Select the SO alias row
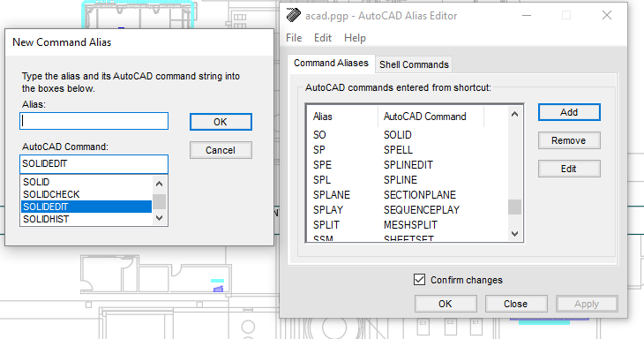 pyautogui.click(x=408, y=135)
